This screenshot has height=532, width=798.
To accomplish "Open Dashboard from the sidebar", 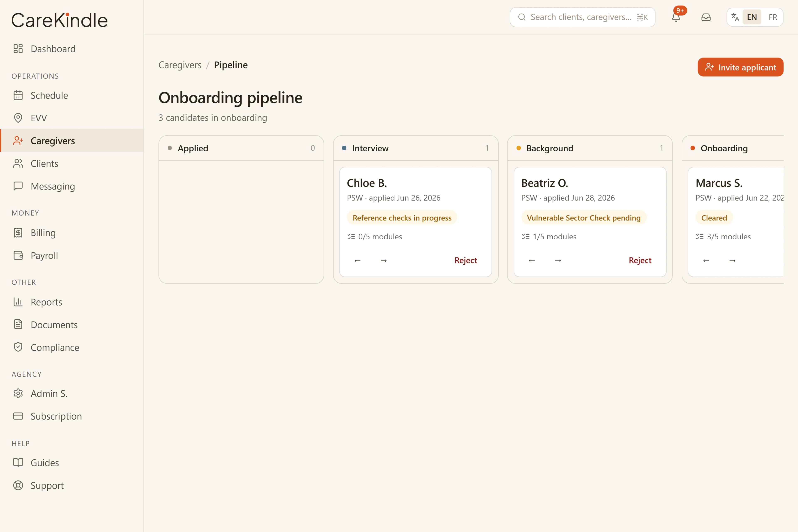I will [72, 49].
